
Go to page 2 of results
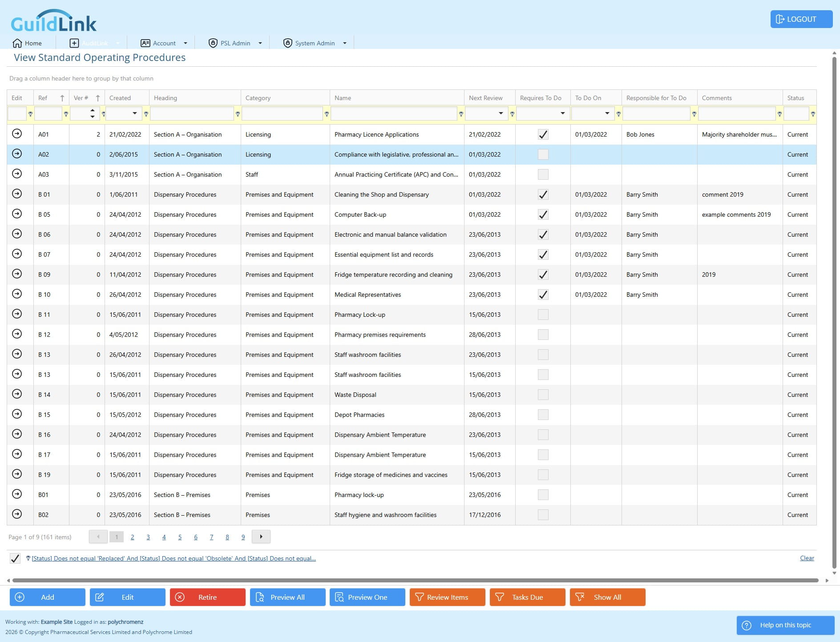132,537
